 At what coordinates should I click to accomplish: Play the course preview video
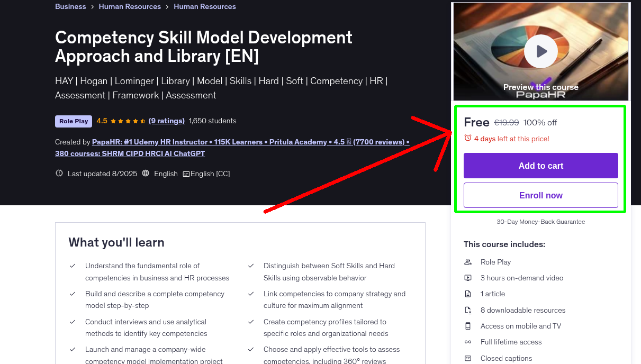(540, 51)
